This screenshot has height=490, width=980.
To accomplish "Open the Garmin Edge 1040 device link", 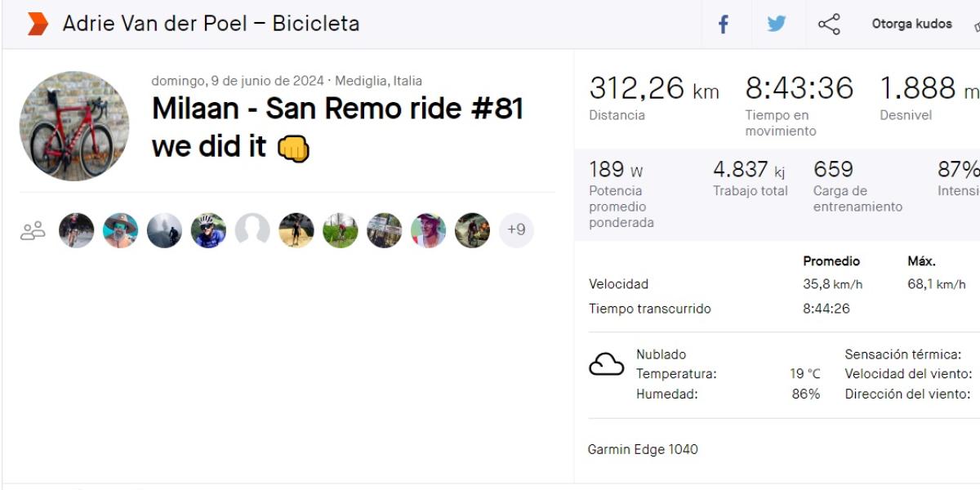I will pos(643,449).
